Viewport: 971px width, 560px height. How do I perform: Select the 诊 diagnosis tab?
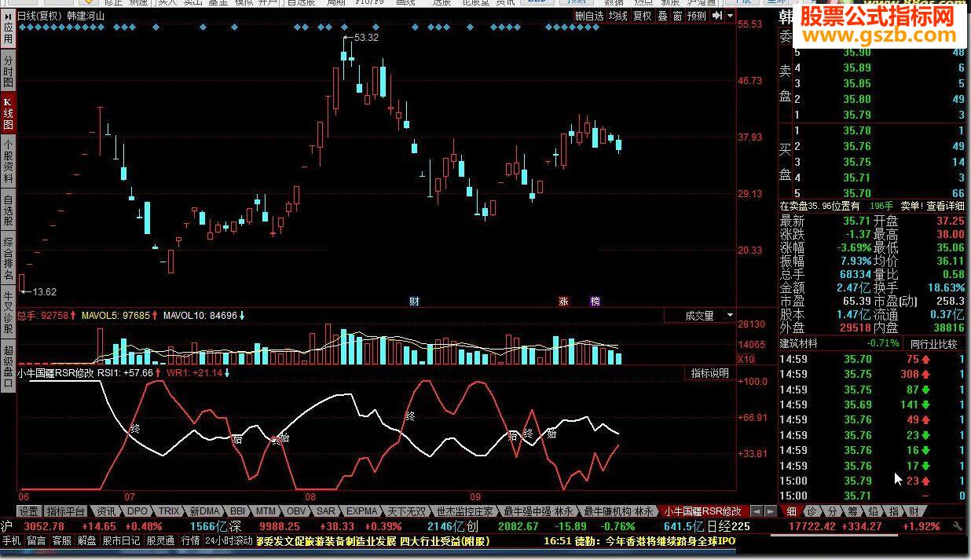[x=812, y=511]
